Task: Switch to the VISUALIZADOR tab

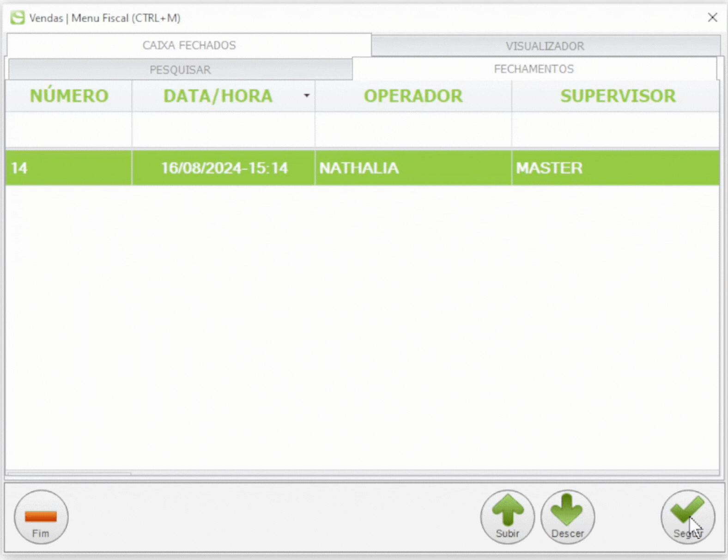Action: pyautogui.click(x=545, y=46)
